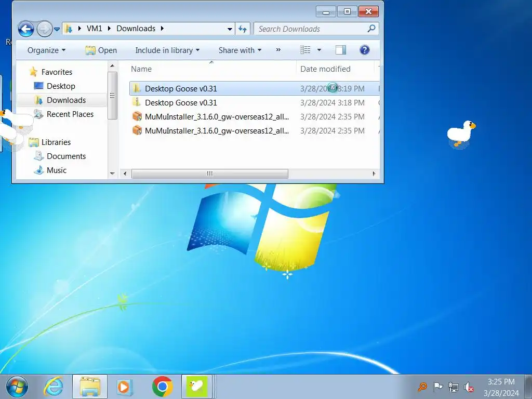Launch Google Chrome from taskbar
Viewport: 532px width, 399px height.
pyautogui.click(x=162, y=387)
